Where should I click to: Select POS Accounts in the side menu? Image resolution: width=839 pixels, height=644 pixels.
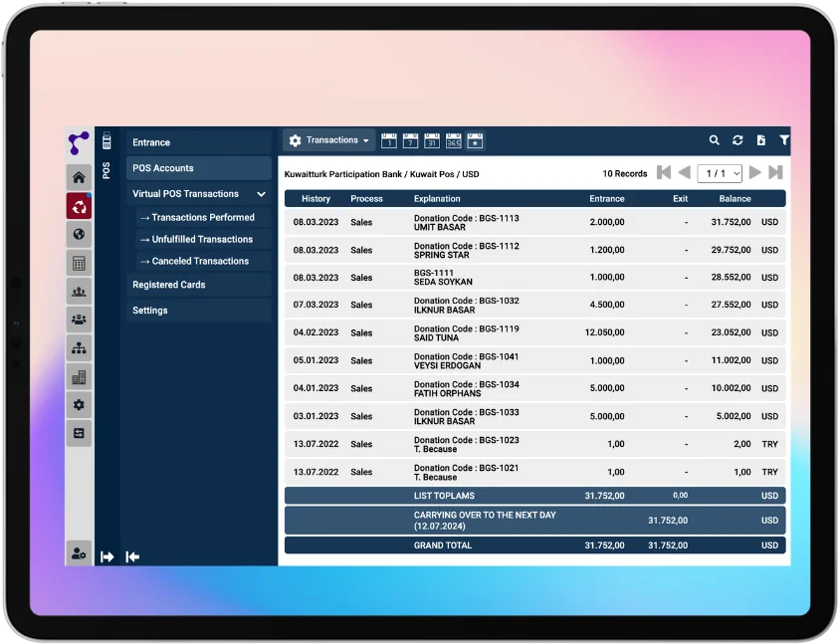coord(198,168)
